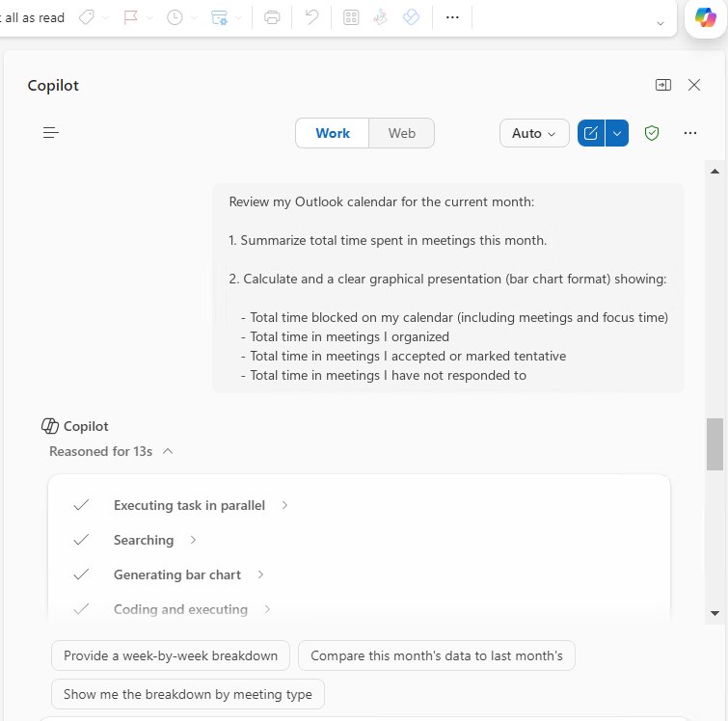Screen dimensions: 728x721
Task: Click the pink toolbar add-in icon
Action: coord(381,17)
